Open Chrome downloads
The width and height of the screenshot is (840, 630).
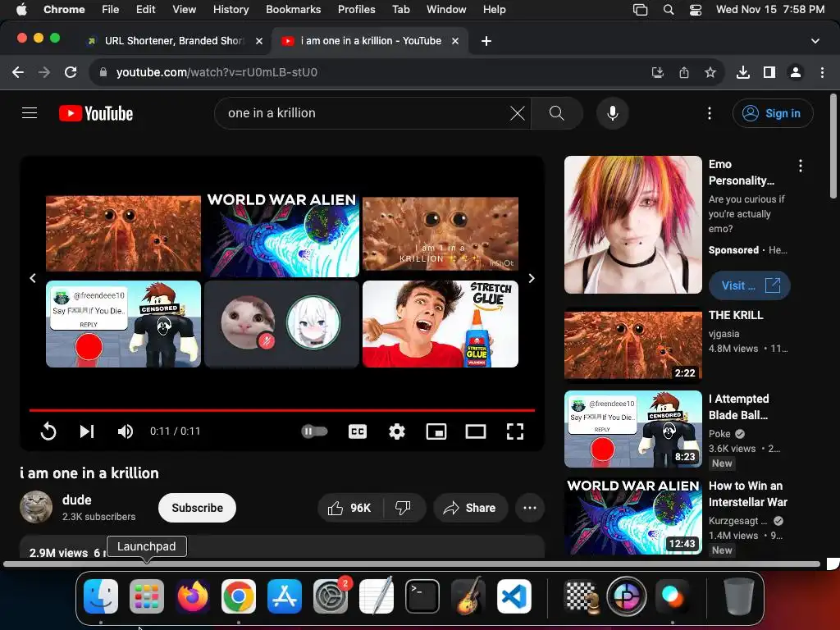pos(742,72)
